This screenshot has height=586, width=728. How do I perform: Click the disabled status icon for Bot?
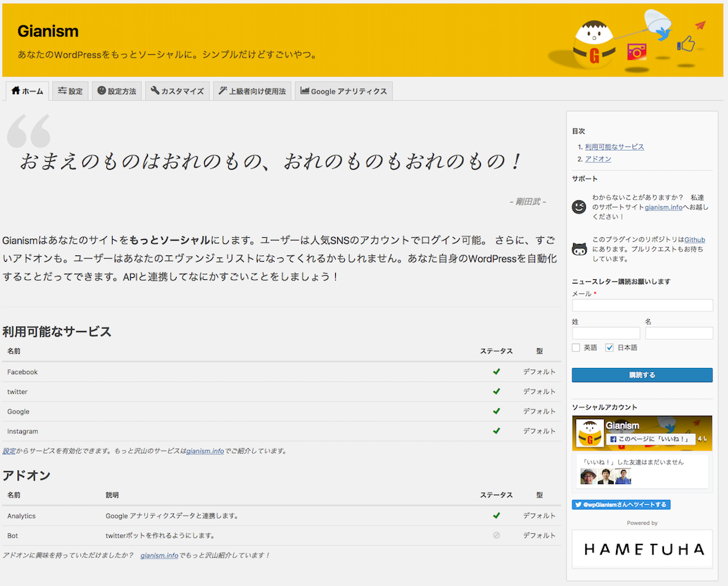click(496, 535)
